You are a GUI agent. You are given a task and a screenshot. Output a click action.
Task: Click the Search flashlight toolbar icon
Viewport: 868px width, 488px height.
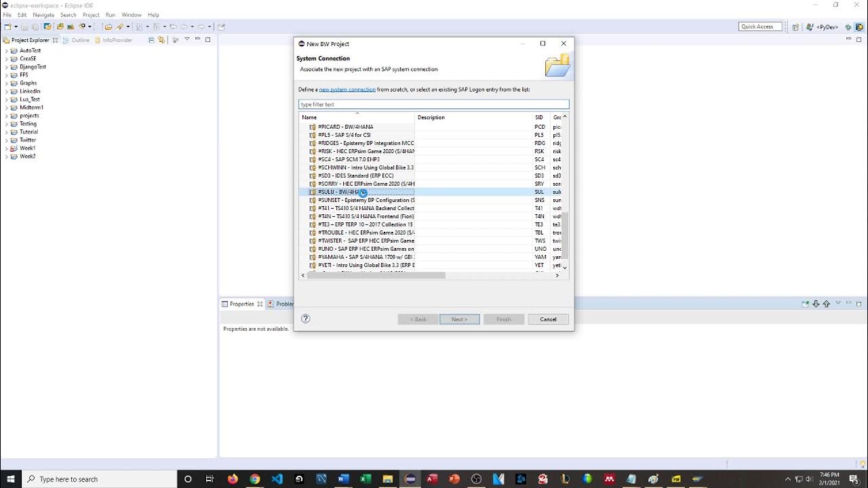120,26
